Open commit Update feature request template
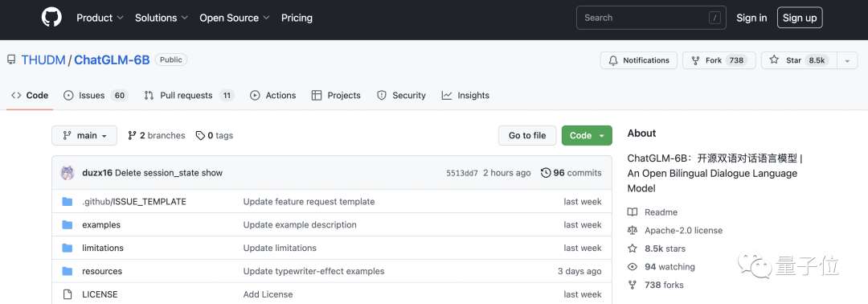868x304 pixels. [309, 202]
